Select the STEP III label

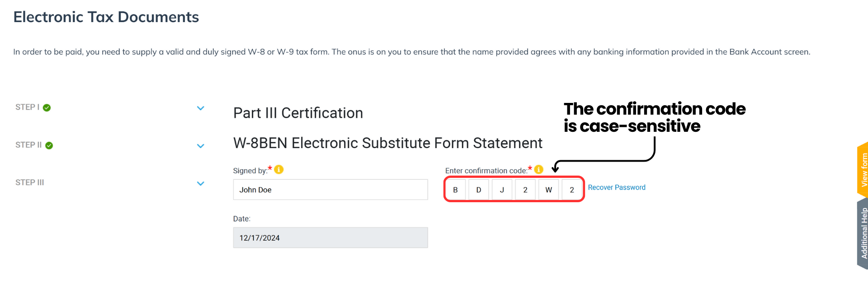[x=29, y=182]
